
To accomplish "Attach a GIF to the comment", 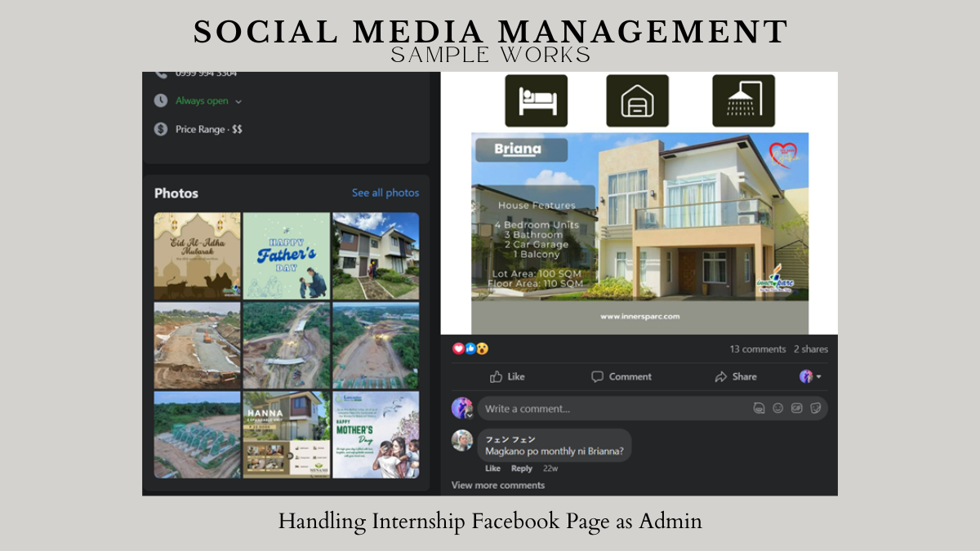I will (x=797, y=408).
